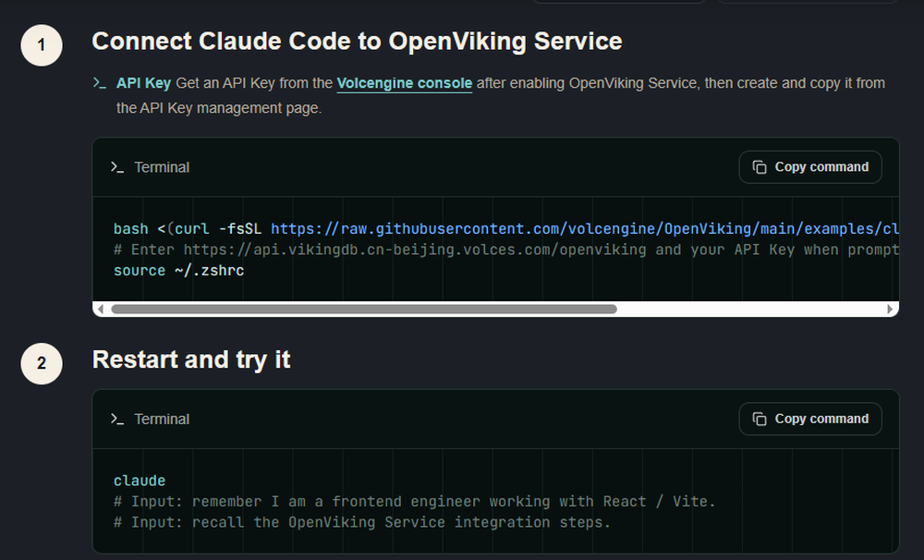Open the Volcengine console link

coord(405,83)
